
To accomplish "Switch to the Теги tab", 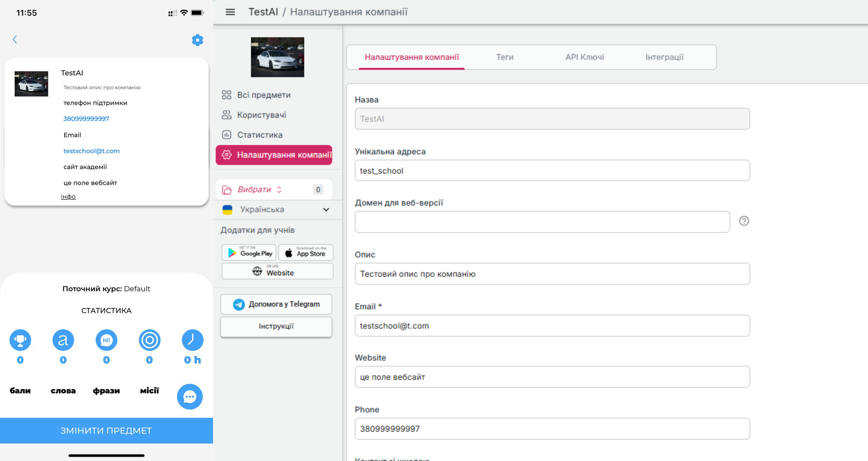I will pos(504,57).
